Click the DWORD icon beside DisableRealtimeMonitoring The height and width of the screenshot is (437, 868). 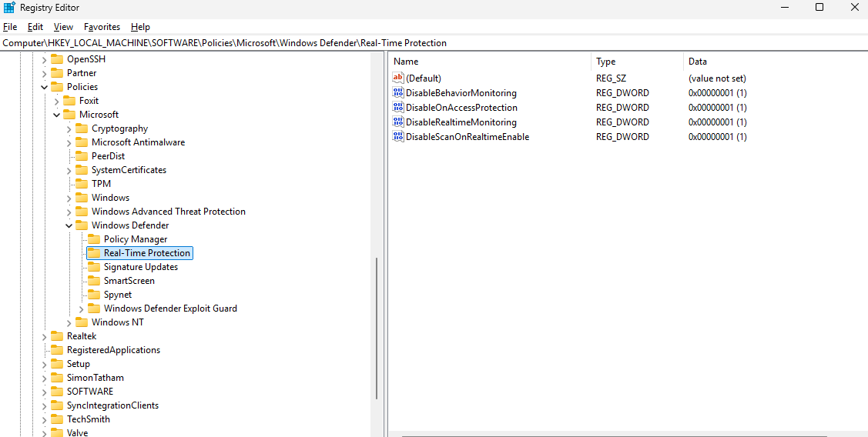[x=398, y=122]
